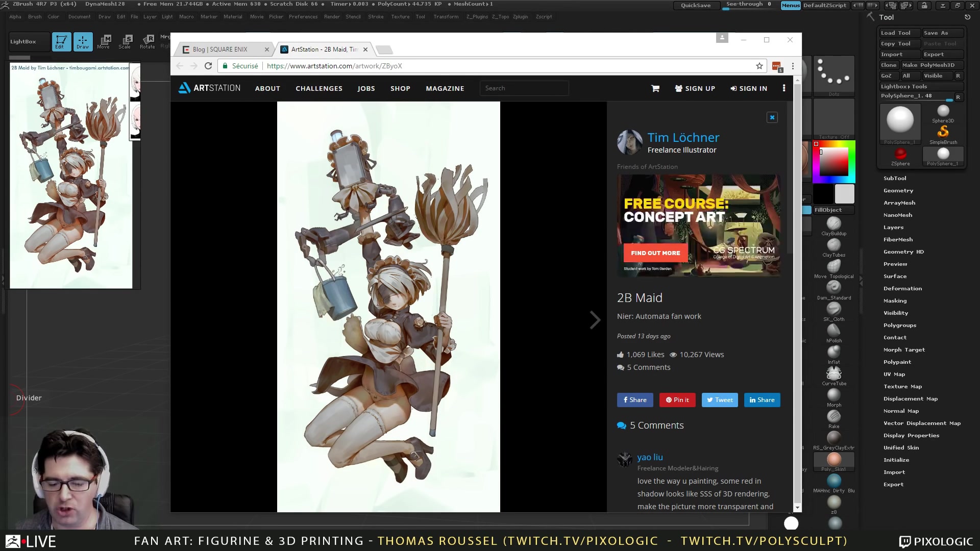Expand the FiberMesh section
Image resolution: width=980 pixels, height=551 pixels.
(898, 239)
